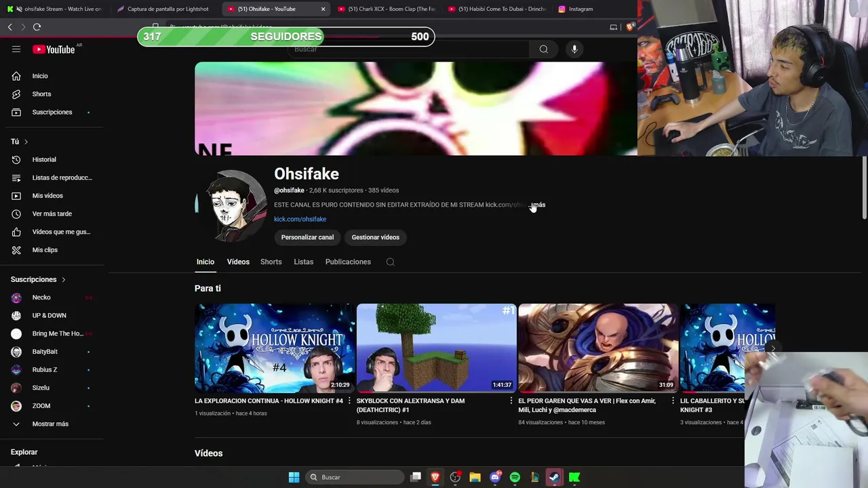This screenshot has height=488, width=868.
Task: Open Windows Start menu
Action: pyautogui.click(x=294, y=477)
